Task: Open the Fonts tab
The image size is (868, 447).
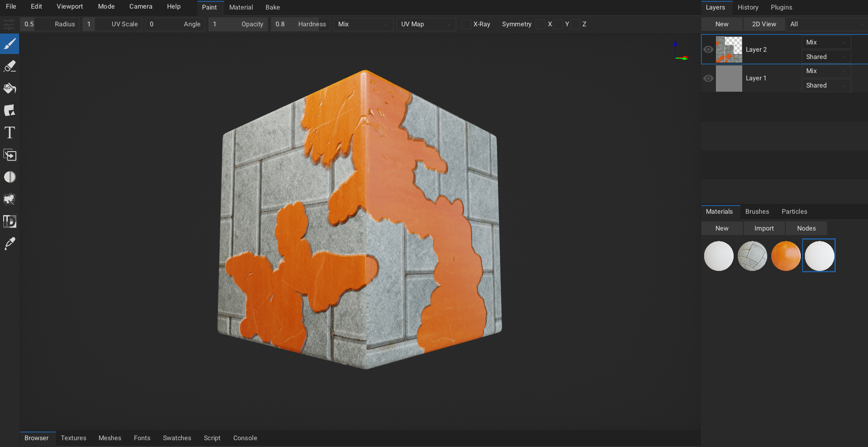Action: click(x=142, y=438)
